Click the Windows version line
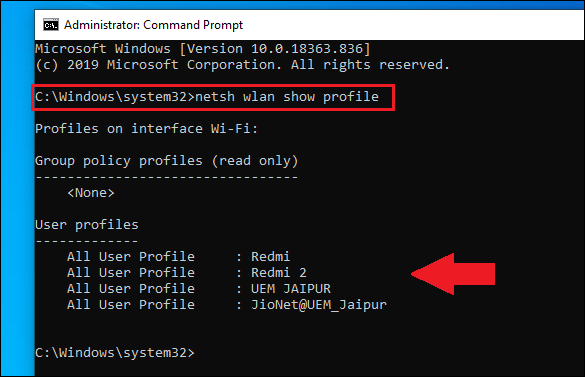The height and width of the screenshot is (377, 585). click(x=203, y=49)
